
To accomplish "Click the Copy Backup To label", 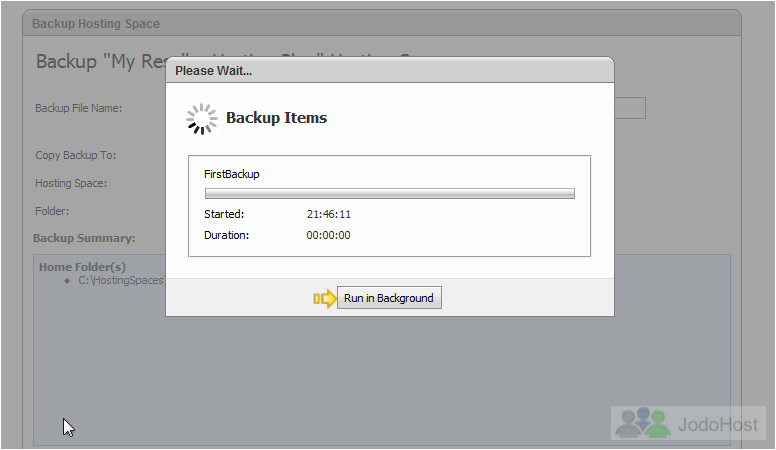I will [75, 155].
